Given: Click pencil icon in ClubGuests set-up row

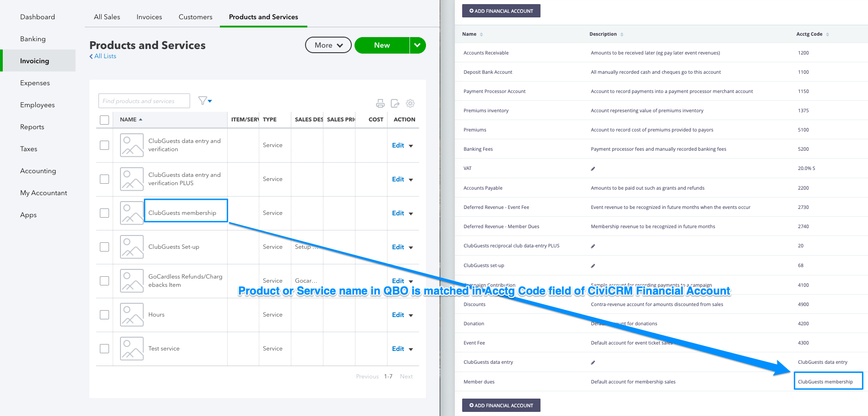Looking at the screenshot, I should pyautogui.click(x=593, y=266).
